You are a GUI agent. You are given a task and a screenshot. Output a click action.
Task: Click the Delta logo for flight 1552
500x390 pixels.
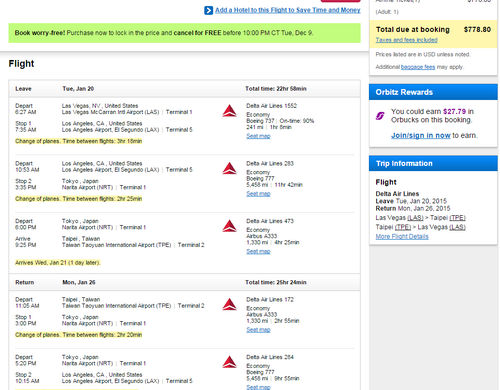pyautogui.click(x=230, y=111)
